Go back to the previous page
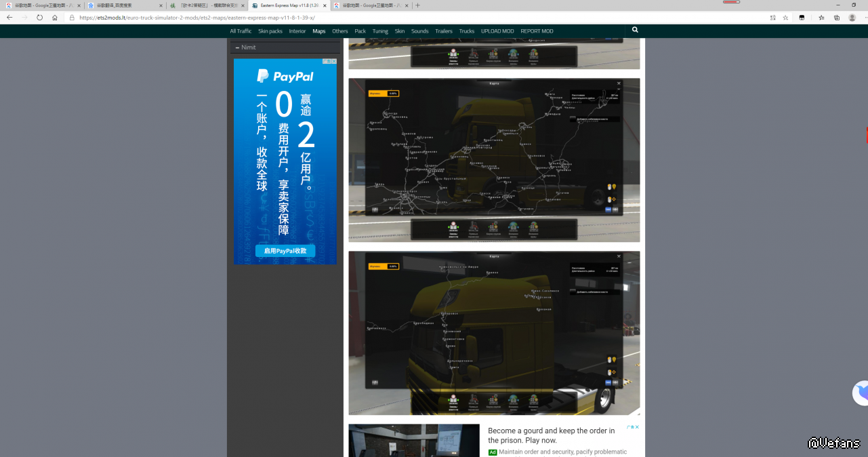 (x=9, y=18)
